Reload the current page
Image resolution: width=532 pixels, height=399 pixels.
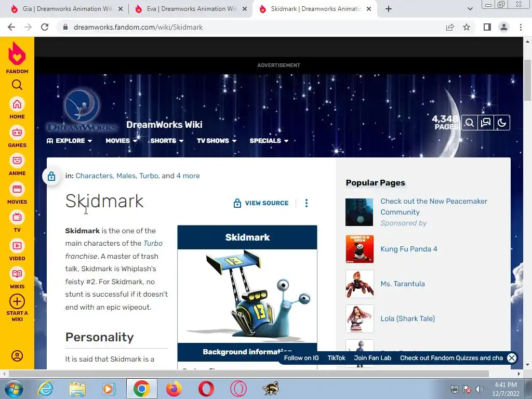click(x=45, y=27)
